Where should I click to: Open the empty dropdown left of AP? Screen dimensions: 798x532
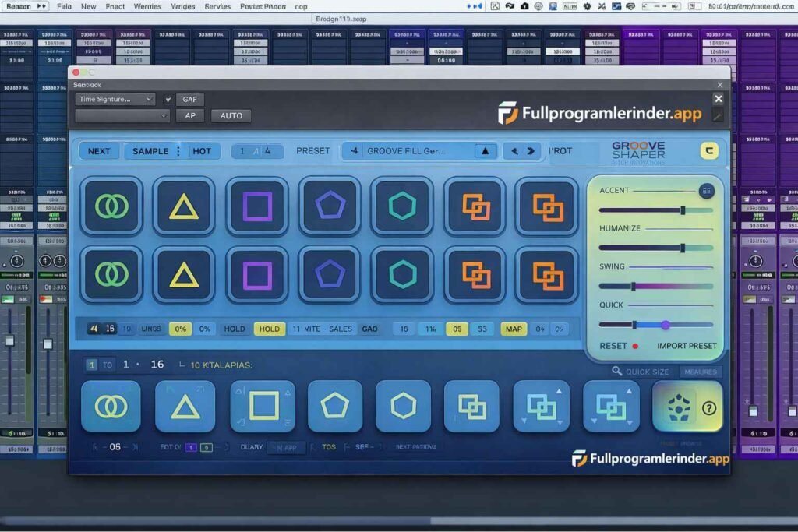[x=122, y=115]
